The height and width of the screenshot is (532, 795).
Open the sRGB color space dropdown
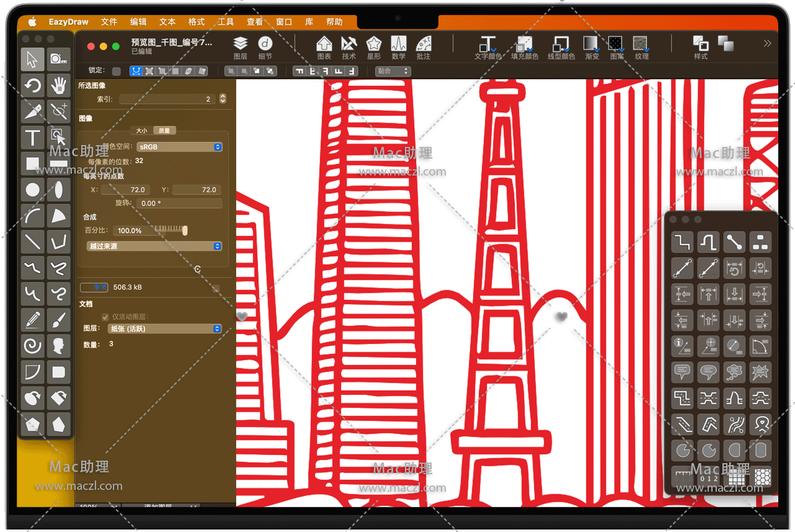click(x=179, y=147)
